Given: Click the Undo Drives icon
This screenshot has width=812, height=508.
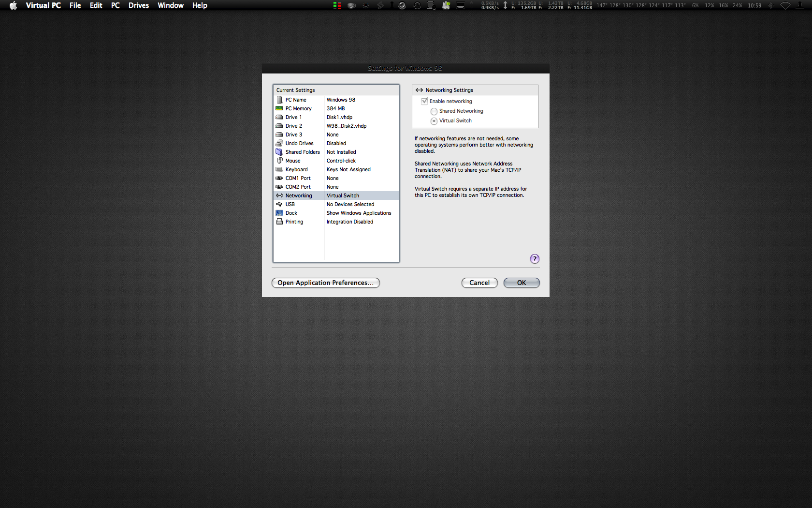Looking at the screenshot, I should click(x=279, y=143).
